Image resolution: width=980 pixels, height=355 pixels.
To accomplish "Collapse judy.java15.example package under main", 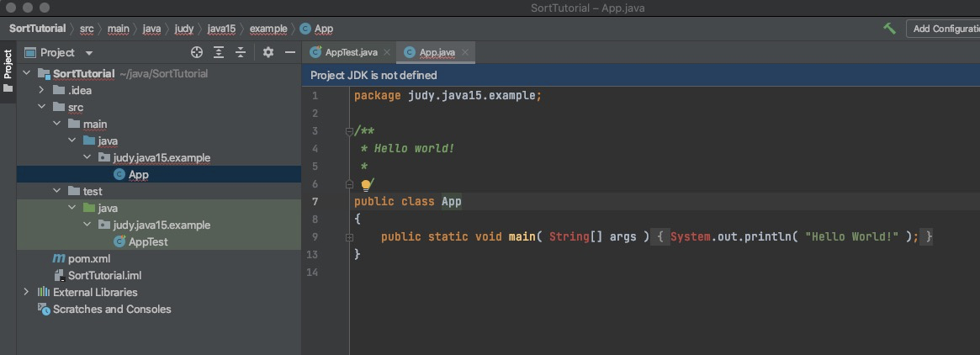I will point(87,157).
